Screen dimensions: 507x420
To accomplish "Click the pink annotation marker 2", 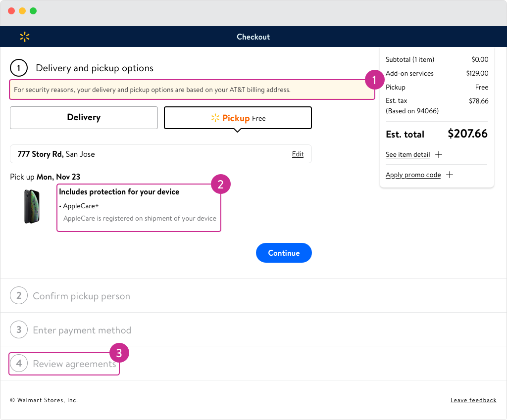I will 221,185.
